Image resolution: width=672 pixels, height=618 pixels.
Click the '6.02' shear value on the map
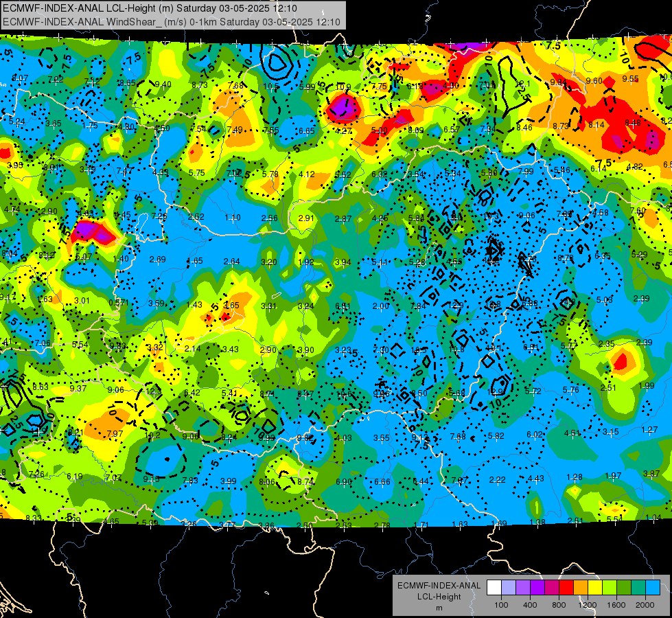point(535,435)
